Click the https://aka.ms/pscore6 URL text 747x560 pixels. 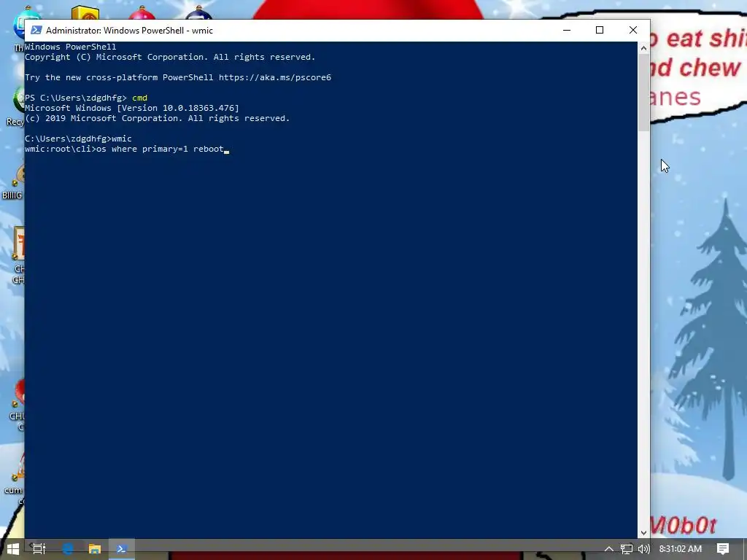tap(275, 77)
